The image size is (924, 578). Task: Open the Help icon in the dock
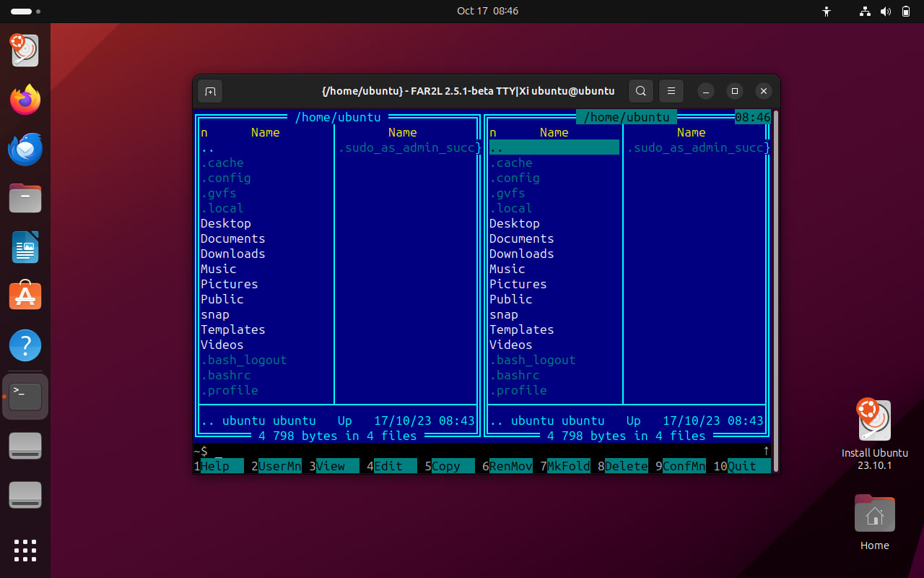click(25, 346)
